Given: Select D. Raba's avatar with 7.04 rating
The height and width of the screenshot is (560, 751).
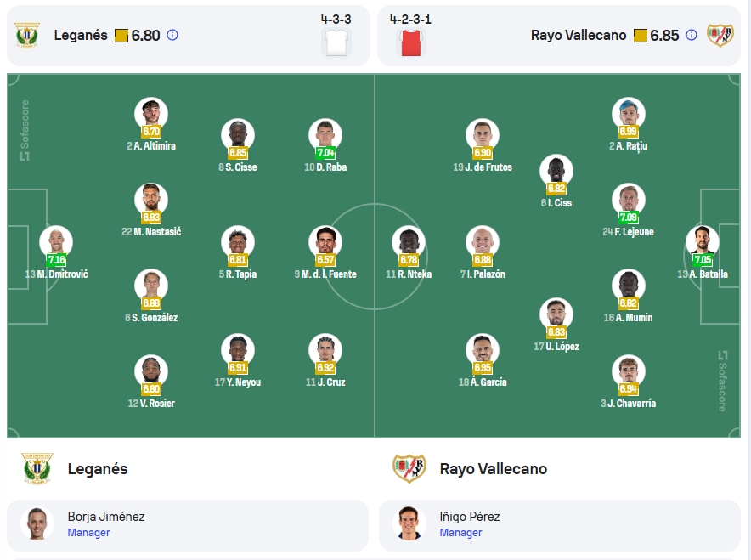Looking at the screenshot, I should click(325, 135).
